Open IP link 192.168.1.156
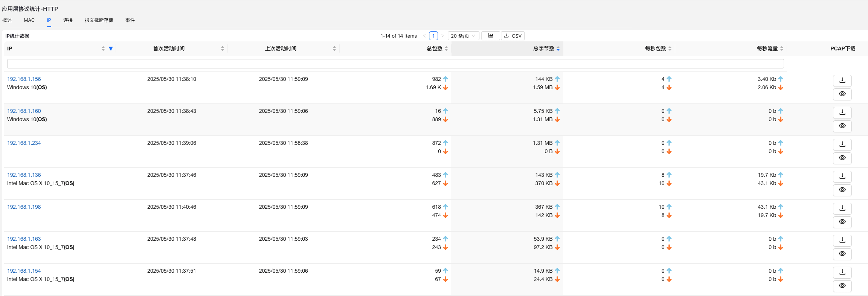This screenshot has width=868, height=296. [x=24, y=79]
